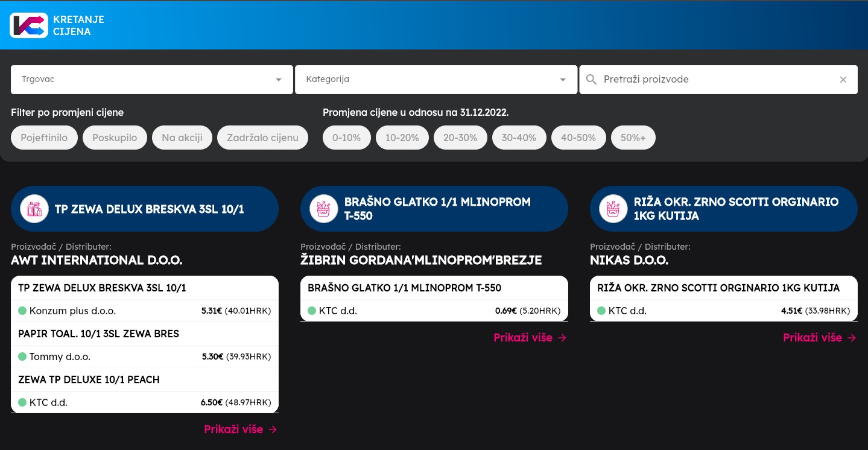Open the Kretanje Cijena logo icon

(29, 25)
